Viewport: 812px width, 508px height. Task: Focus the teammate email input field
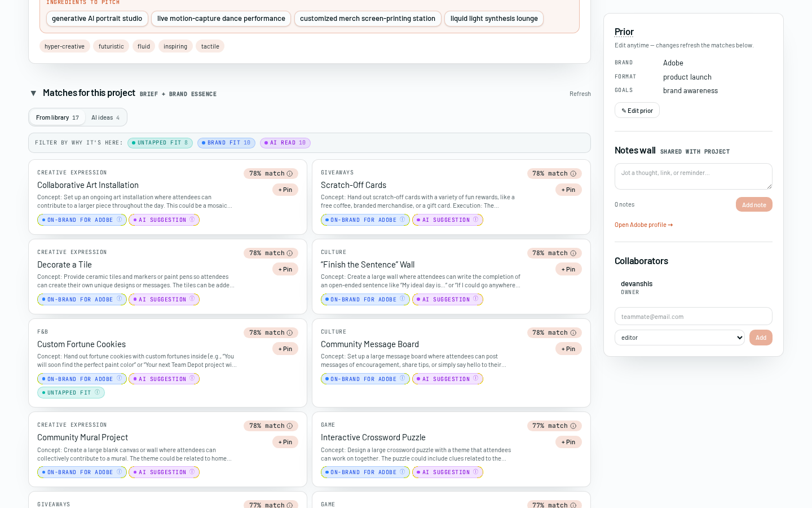[x=694, y=316]
